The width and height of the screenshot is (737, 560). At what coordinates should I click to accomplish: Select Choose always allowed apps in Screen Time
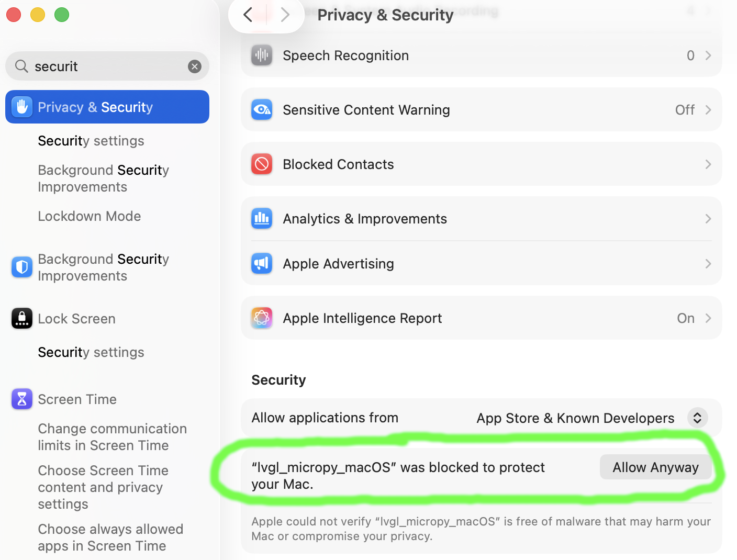(x=110, y=537)
